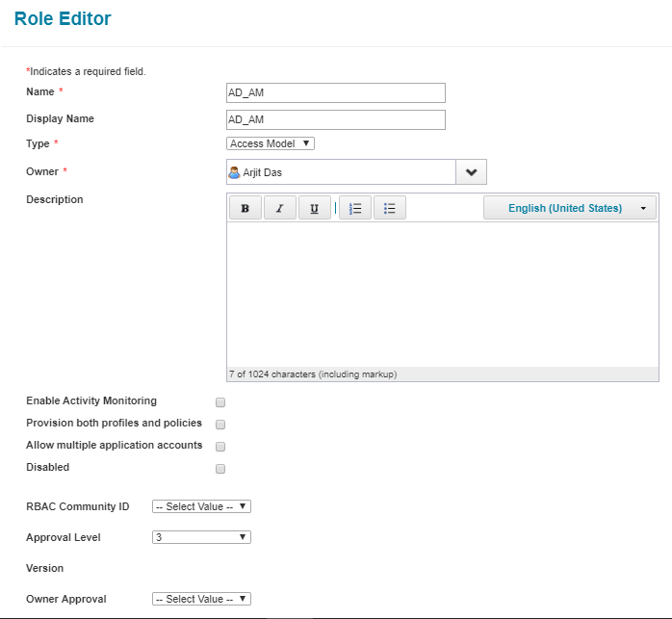Open RBAC Community ID select list
This screenshot has width=672, height=619.
(201, 506)
